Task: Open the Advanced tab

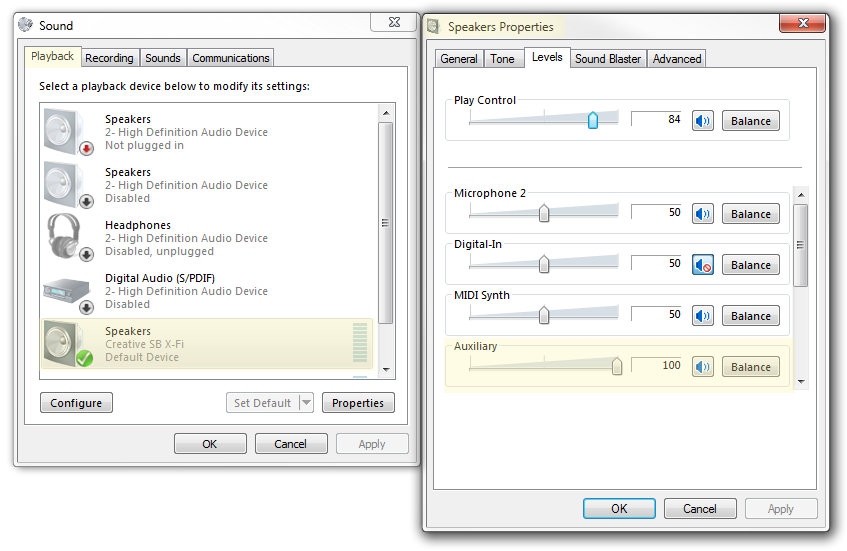Action: (x=676, y=58)
